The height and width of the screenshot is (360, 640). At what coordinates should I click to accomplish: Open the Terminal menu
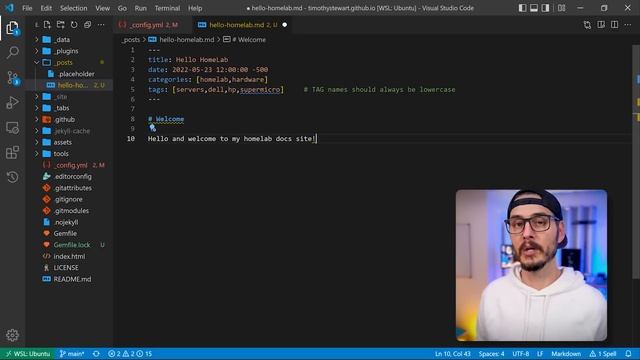[x=167, y=8]
